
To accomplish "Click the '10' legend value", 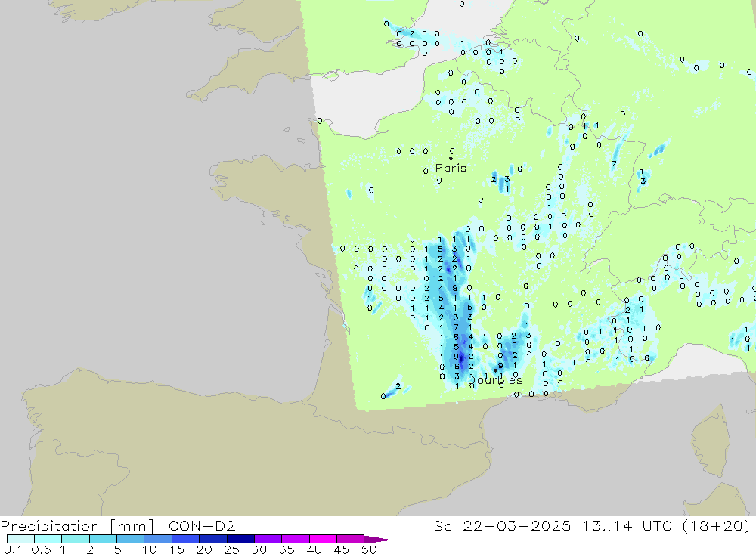I will point(150,549).
